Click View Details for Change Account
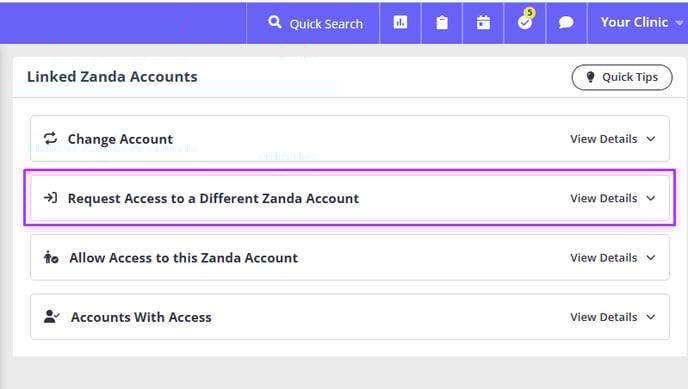 click(604, 139)
